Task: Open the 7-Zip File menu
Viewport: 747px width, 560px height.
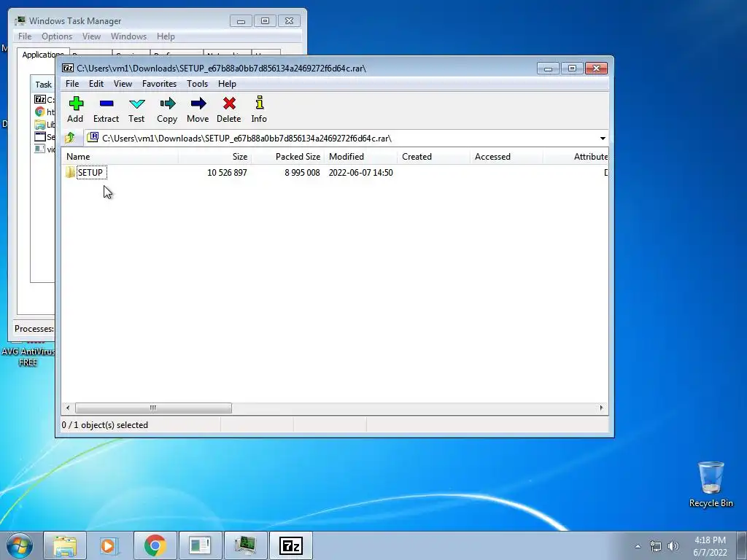Action: pyautogui.click(x=72, y=84)
